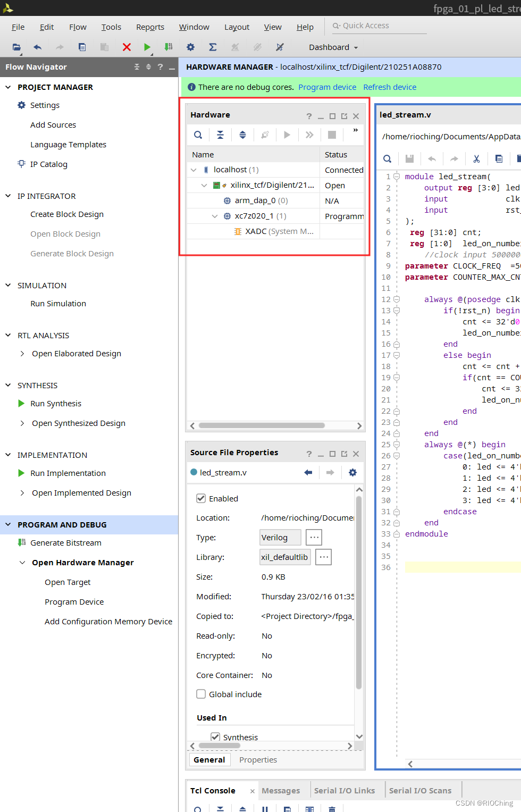Screen dimensions: 521x812
Task: Expand all in Hardware panel toolbar
Action: pyautogui.click(x=242, y=135)
